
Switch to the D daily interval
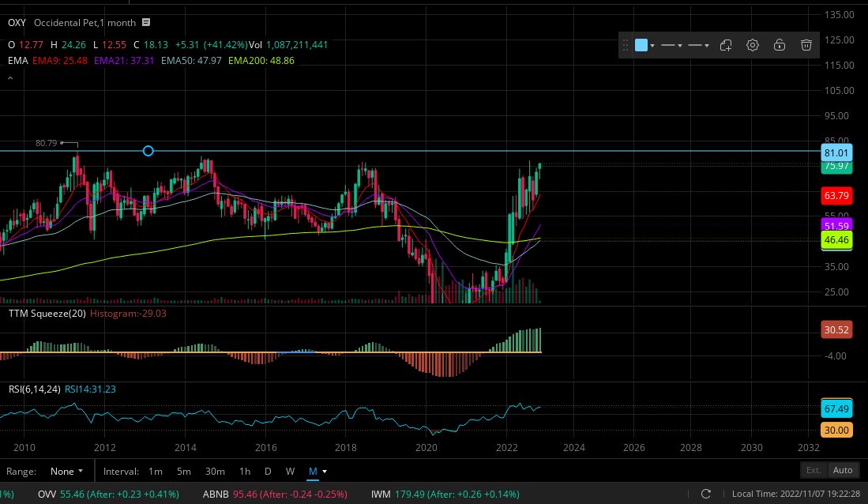pos(268,472)
